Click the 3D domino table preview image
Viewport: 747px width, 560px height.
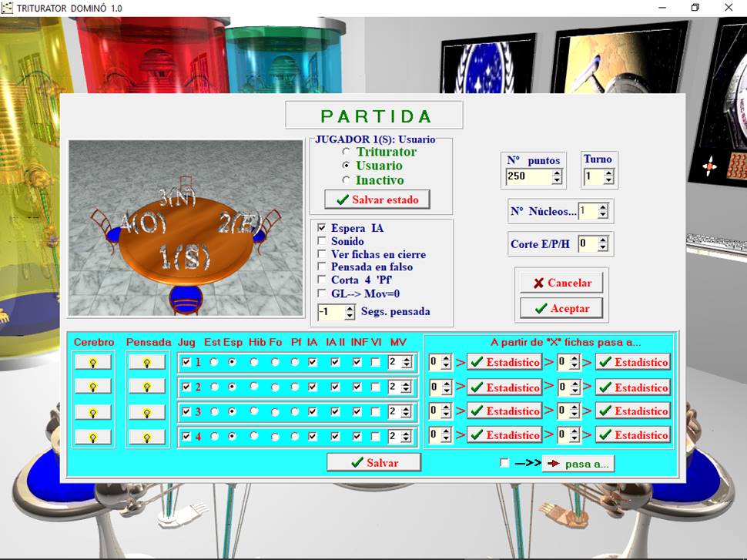coord(186,228)
